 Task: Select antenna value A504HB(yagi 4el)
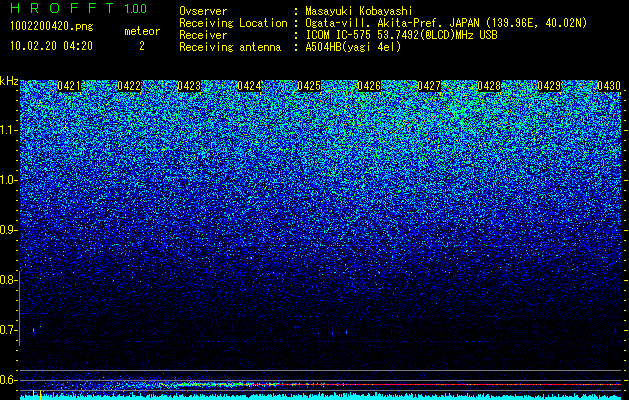[353, 47]
